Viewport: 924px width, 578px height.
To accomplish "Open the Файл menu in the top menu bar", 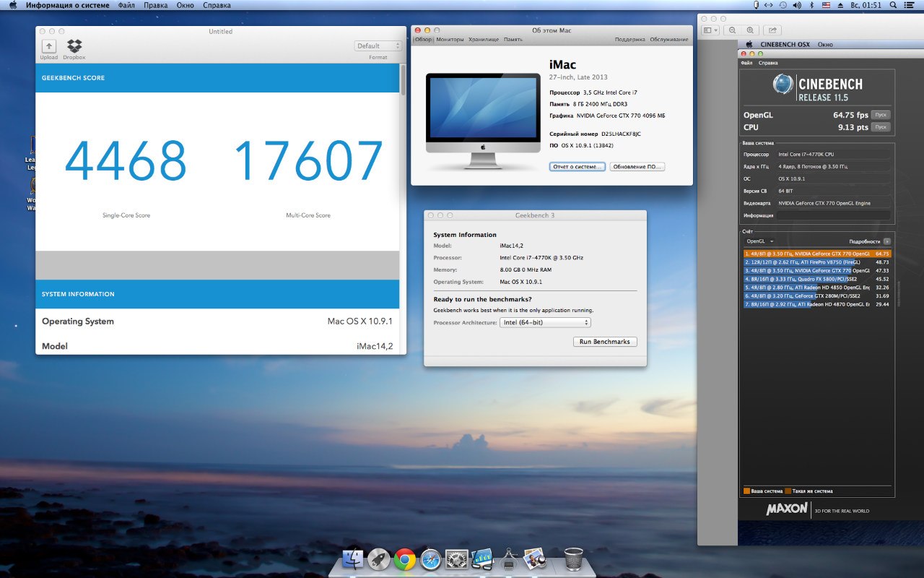I will 126,5.
